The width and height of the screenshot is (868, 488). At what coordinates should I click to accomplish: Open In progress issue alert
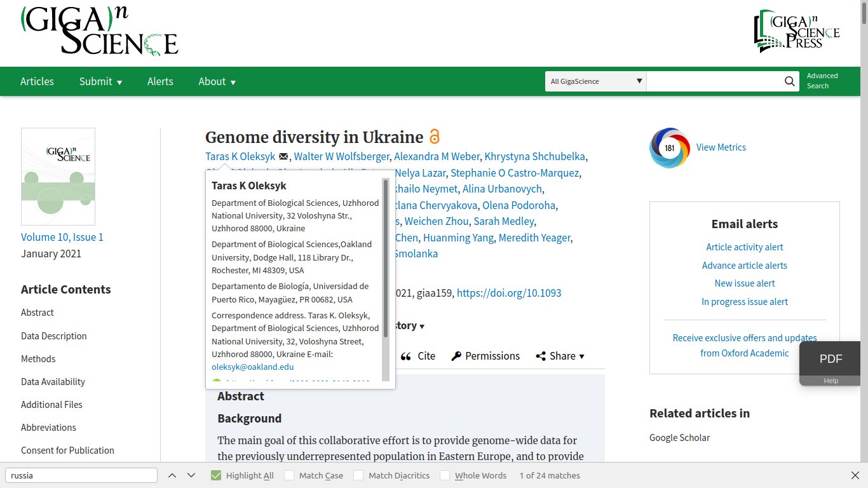745,302
